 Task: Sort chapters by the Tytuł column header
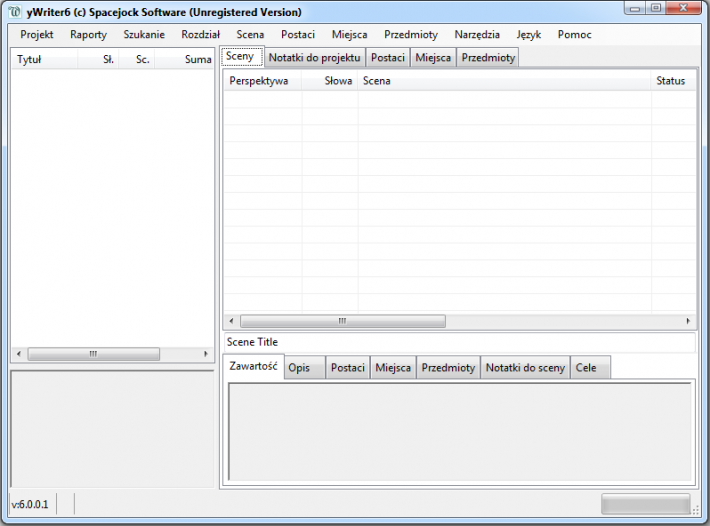[44, 59]
